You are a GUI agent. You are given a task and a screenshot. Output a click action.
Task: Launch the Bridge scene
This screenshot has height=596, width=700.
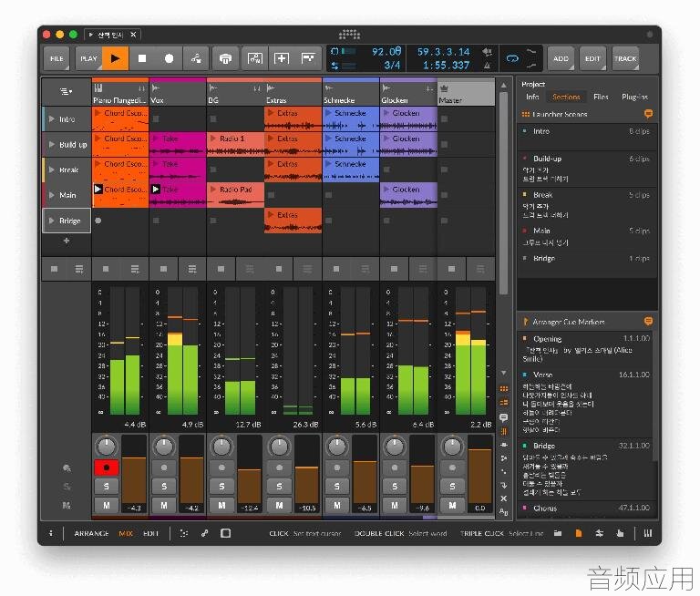[52, 221]
